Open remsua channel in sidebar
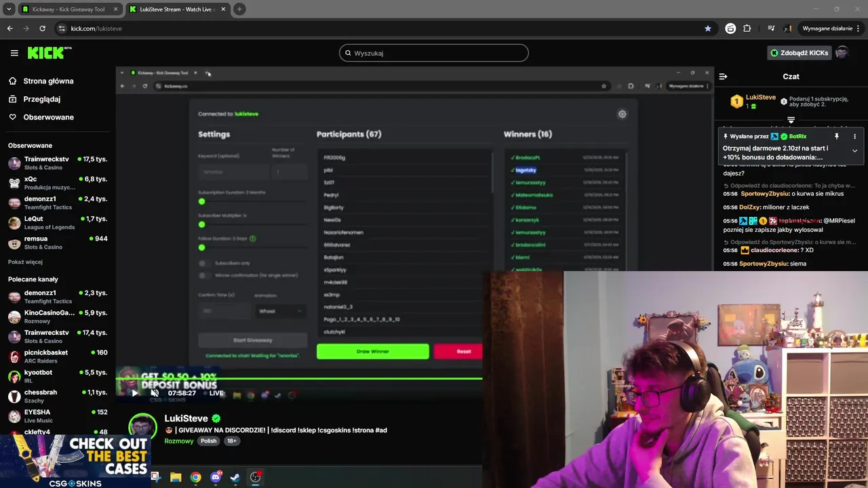Image resolution: width=868 pixels, height=488 pixels. [58, 243]
